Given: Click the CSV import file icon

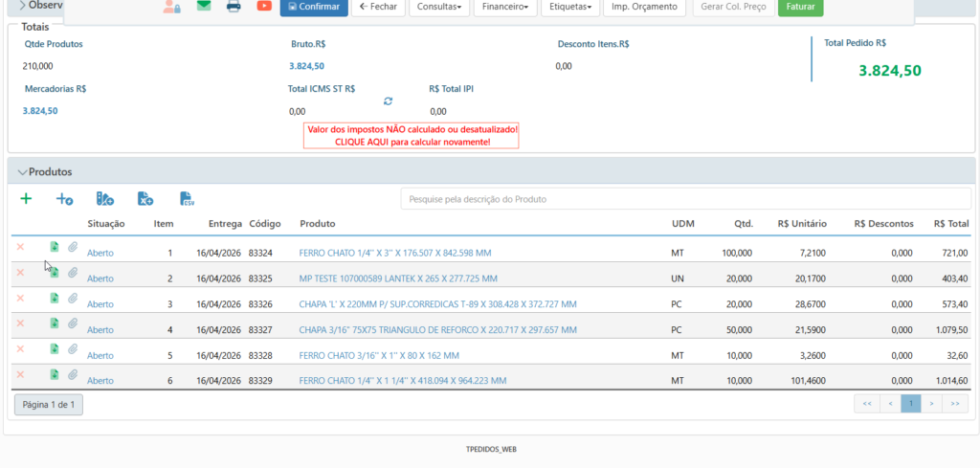Looking at the screenshot, I should pyautogui.click(x=188, y=199).
